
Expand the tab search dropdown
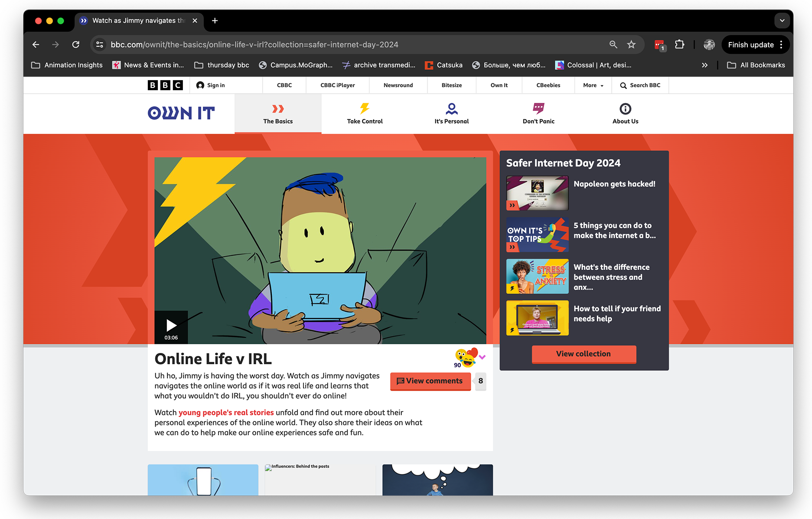782,20
